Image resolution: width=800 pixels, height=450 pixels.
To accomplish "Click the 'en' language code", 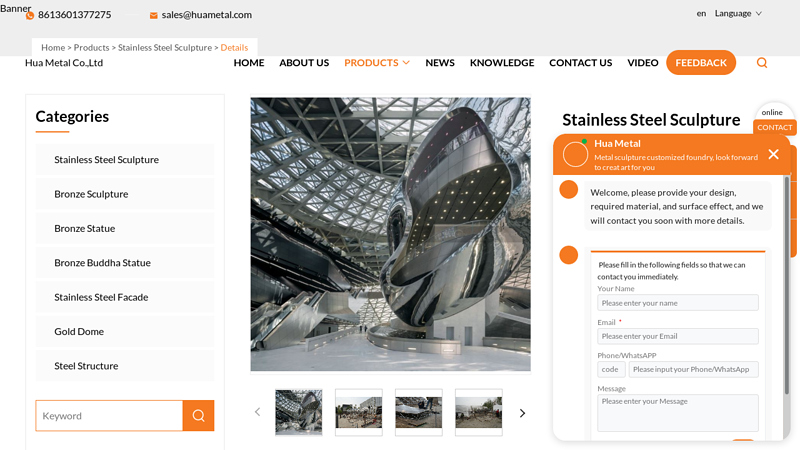I will pos(702,14).
